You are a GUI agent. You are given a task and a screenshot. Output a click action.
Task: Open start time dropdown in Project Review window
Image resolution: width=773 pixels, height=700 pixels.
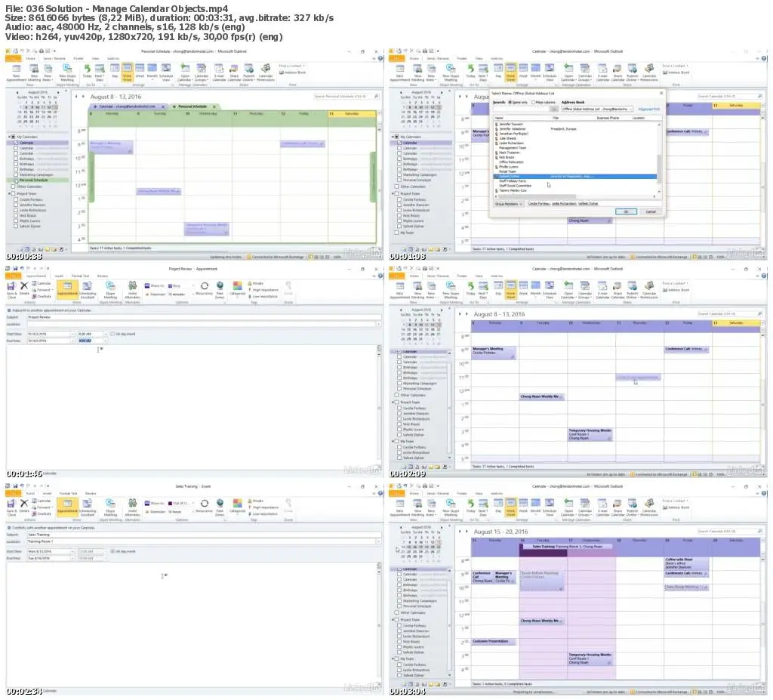(x=104, y=334)
